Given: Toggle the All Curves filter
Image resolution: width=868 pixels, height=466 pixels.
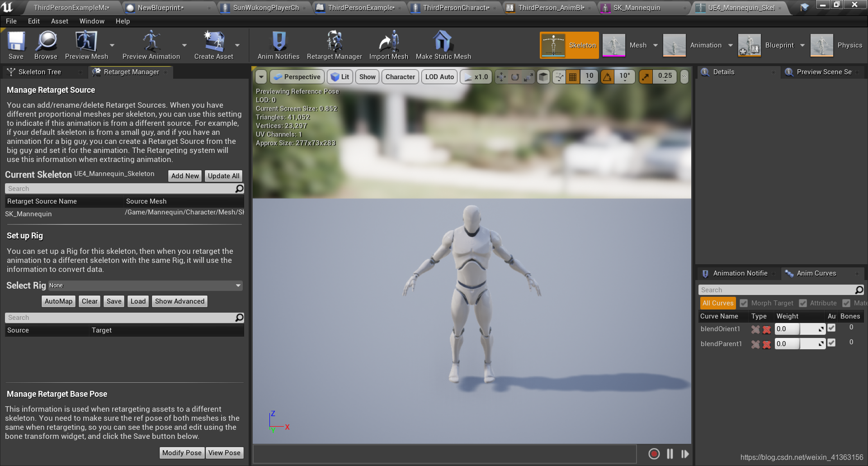Looking at the screenshot, I should coord(718,303).
